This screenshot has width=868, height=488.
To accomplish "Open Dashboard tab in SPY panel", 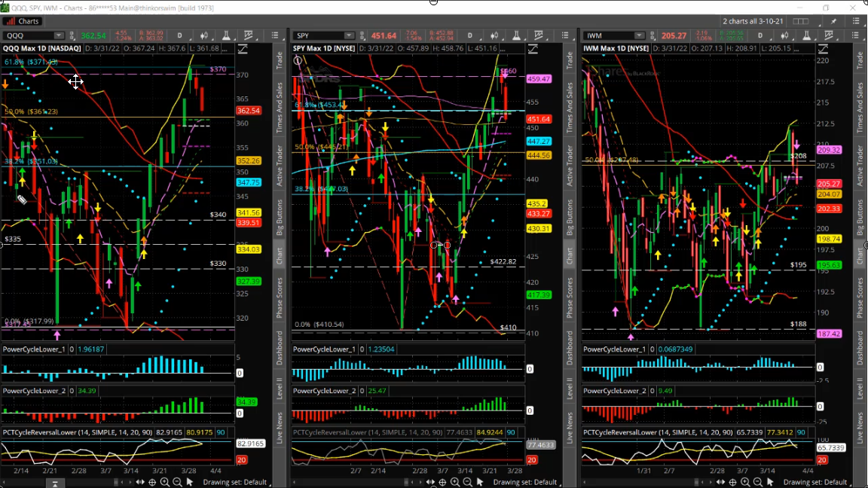I will [570, 347].
